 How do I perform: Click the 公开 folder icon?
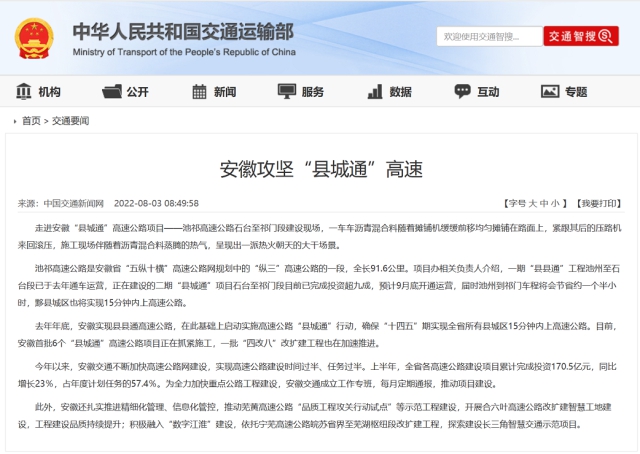point(111,92)
